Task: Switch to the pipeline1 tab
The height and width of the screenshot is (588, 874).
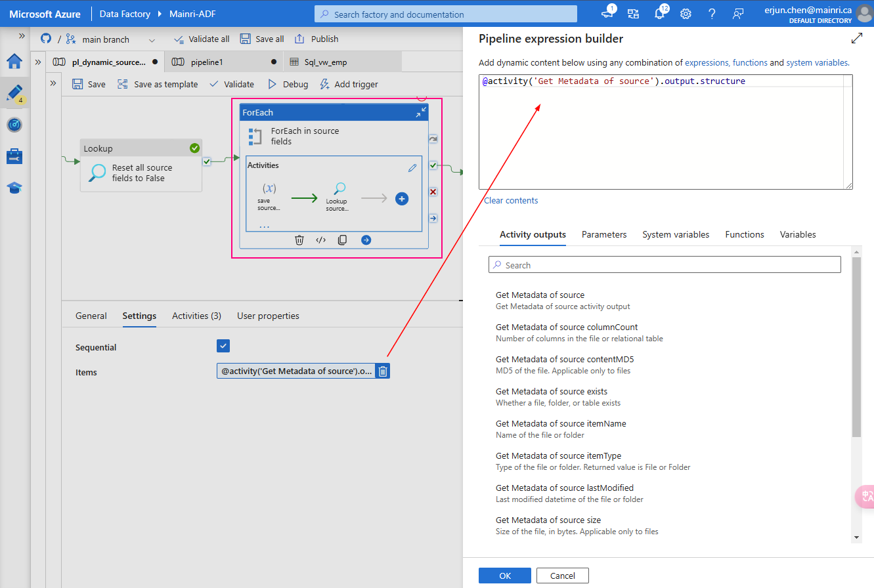Action: tap(207, 61)
